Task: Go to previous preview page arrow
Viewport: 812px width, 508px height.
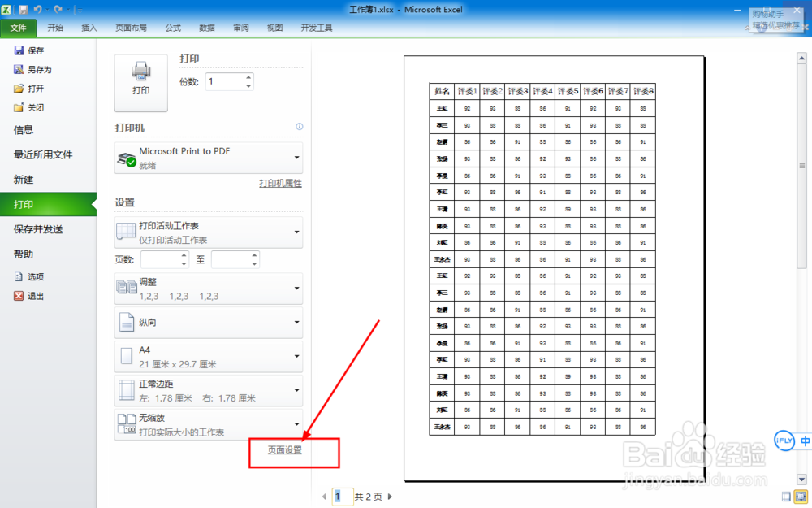Action: coord(324,497)
